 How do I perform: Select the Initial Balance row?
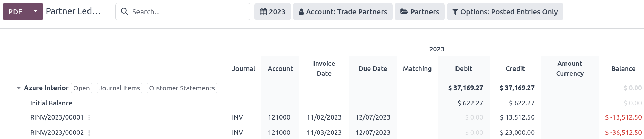pos(51,103)
